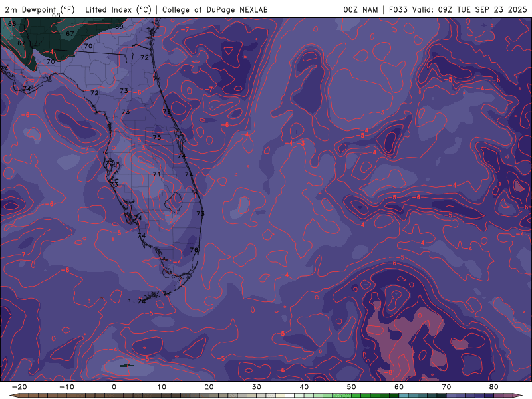Click the '0' tick label on color scale
Screen dimensions: 532x399
pos(114,387)
